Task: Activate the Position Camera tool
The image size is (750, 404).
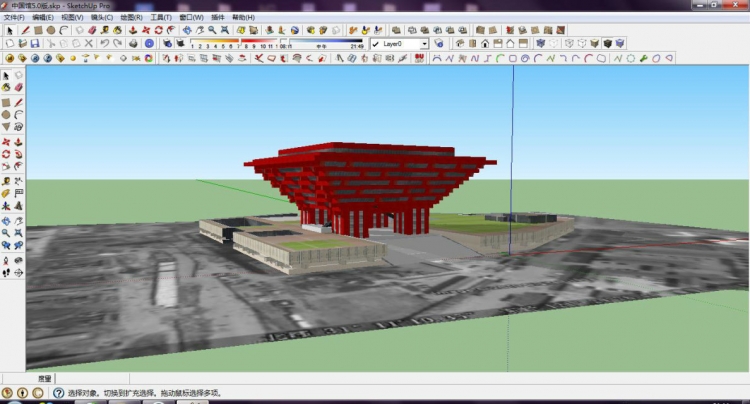Action: [6, 261]
